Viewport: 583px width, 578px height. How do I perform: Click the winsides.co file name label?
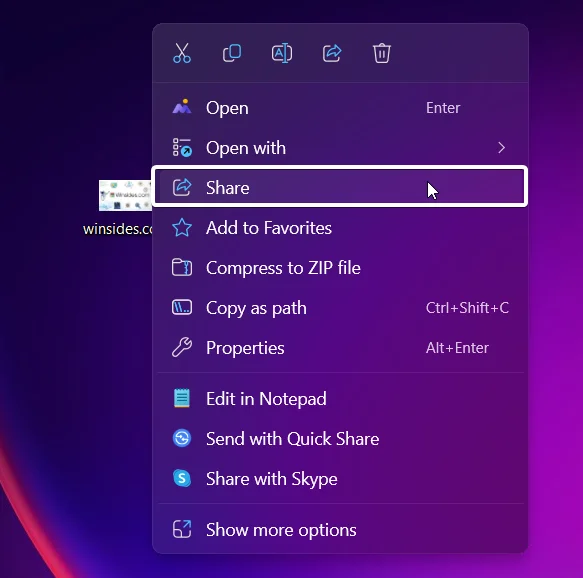(118, 229)
